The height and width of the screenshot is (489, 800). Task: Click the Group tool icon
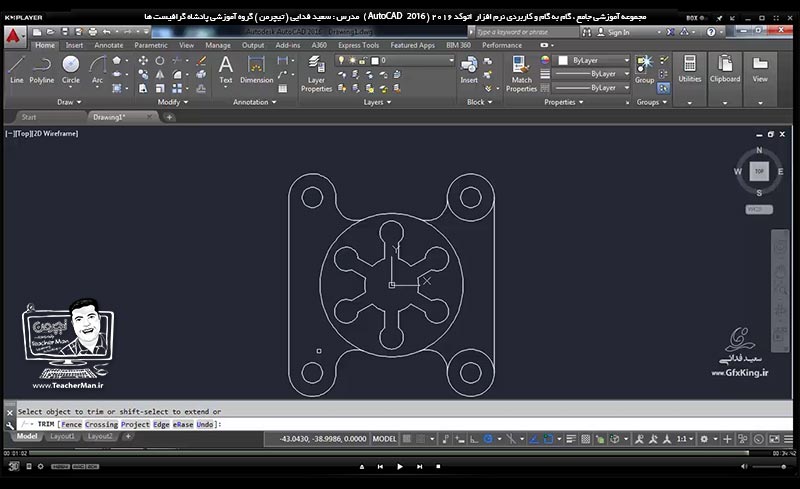pos(644,70)
